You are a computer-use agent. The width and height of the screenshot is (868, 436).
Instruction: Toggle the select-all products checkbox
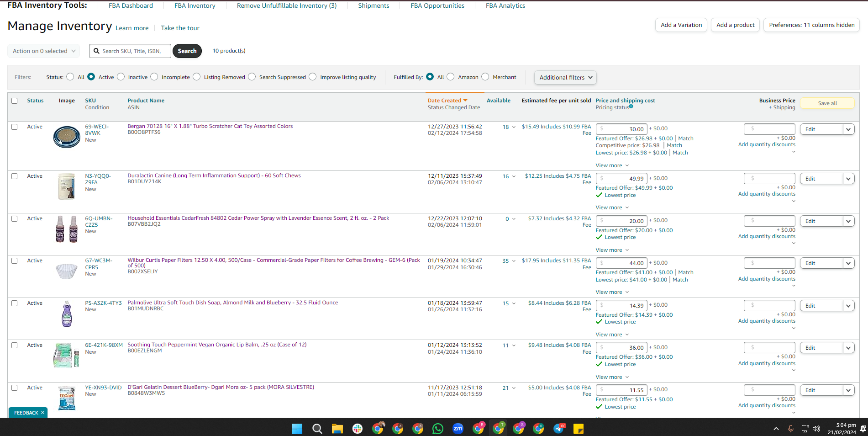(x=15, y=101)
